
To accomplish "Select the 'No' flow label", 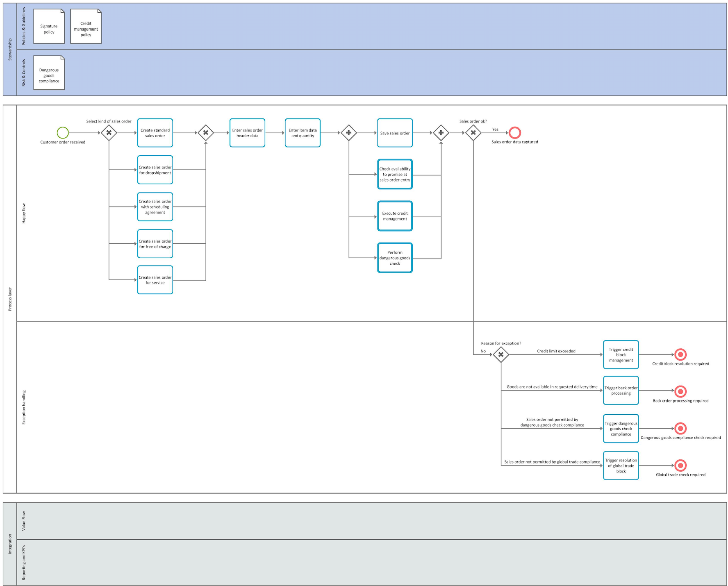I will (483, 351).
